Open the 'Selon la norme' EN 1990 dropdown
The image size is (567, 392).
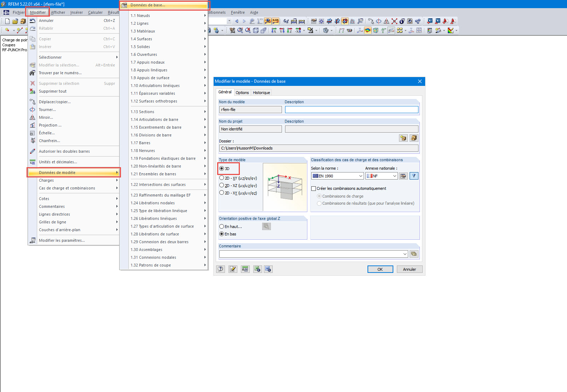point(337,176)
